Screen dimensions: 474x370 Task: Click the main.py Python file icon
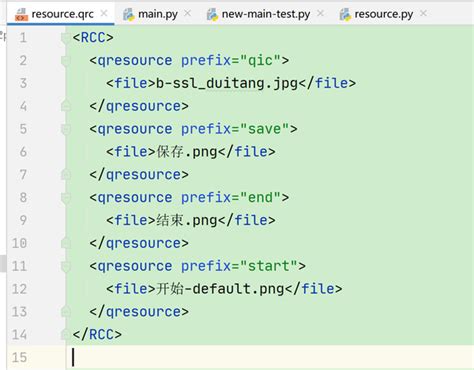tap(129, 15)
